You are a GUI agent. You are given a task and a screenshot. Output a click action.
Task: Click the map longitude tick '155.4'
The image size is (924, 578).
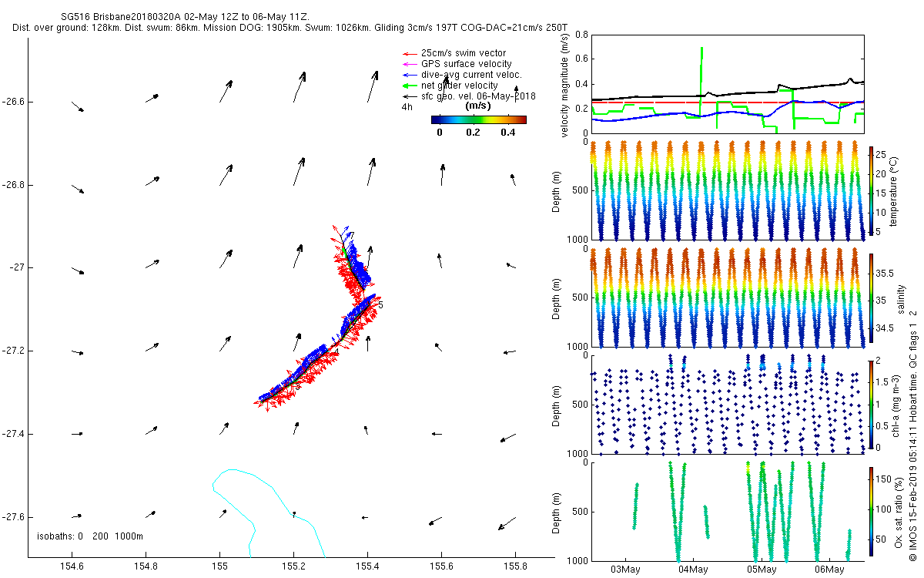[x=368, y=566]
